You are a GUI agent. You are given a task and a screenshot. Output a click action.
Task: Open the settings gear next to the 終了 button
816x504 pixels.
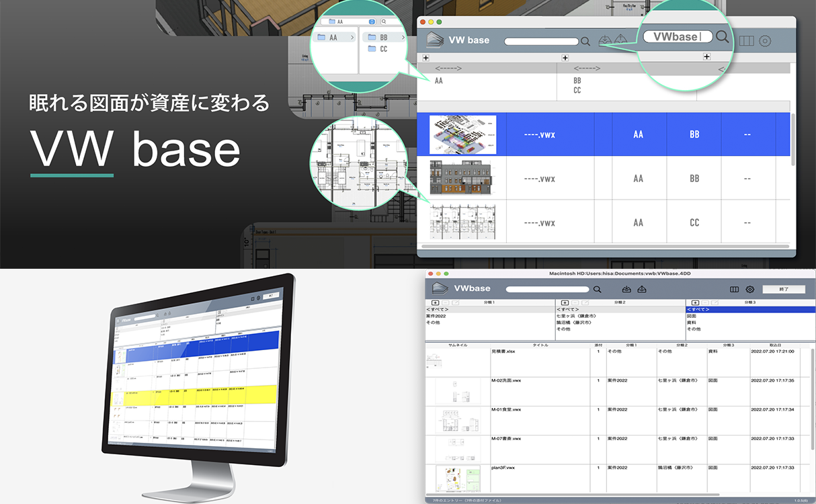[x=750, y=290]
